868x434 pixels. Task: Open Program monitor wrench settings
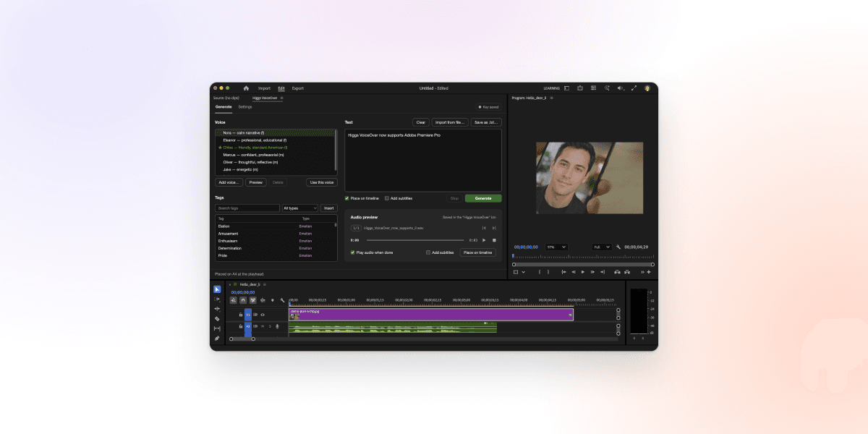tap(618, 247)
